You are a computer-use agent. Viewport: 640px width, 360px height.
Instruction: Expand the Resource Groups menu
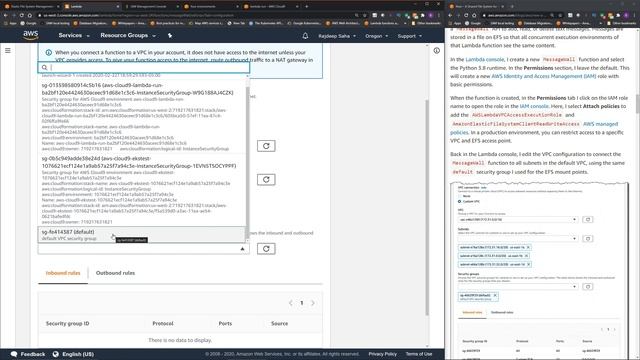128,36
